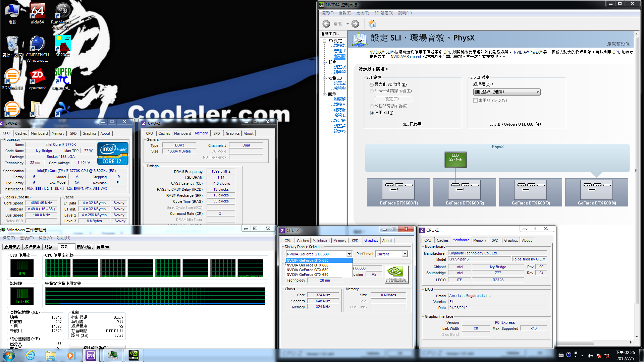Viewport: 644px width, 362px height.
Task: Click the NVIDIA Control Panel back arrow
Action: tap(326, 24)
